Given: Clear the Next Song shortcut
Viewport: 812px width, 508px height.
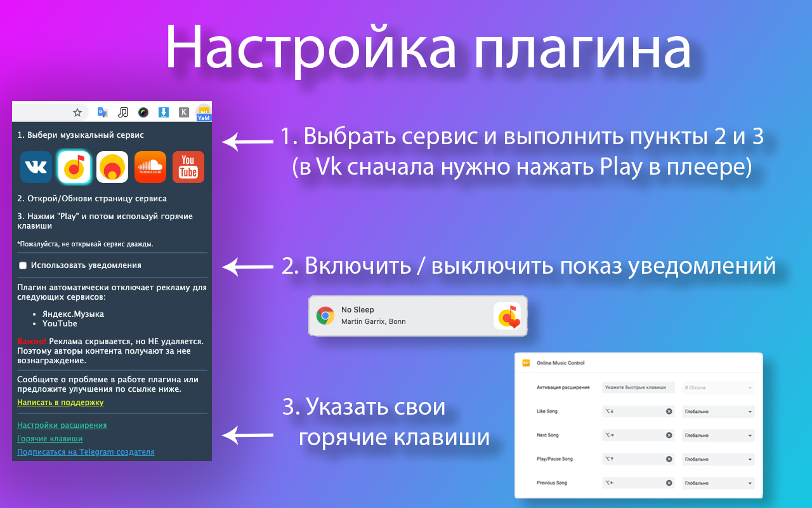Looking at the screenshot, I should pos(669,436).
